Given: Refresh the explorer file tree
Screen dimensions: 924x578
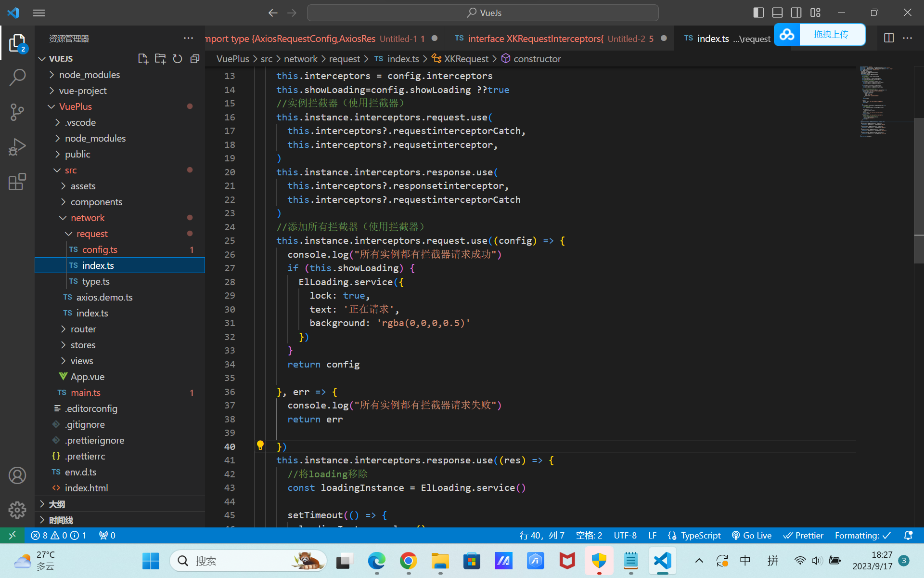Looking at the screenshot, I should (x=178, y=59).
